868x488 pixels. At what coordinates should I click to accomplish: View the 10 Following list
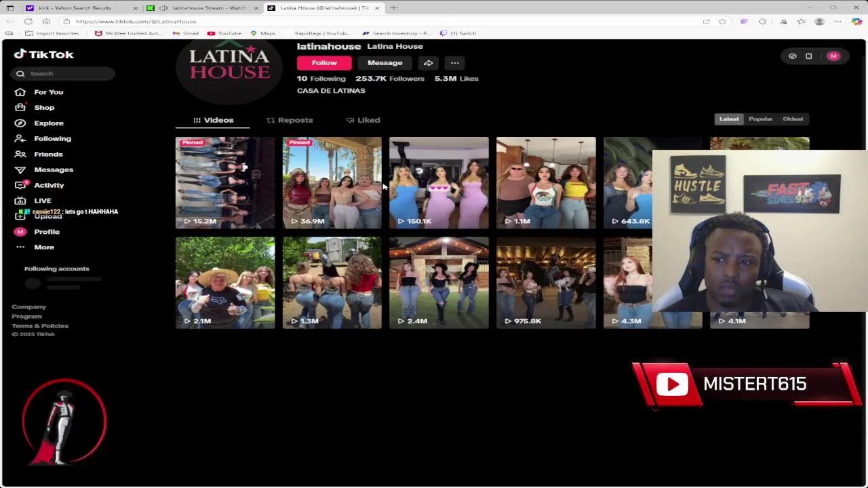321,79
